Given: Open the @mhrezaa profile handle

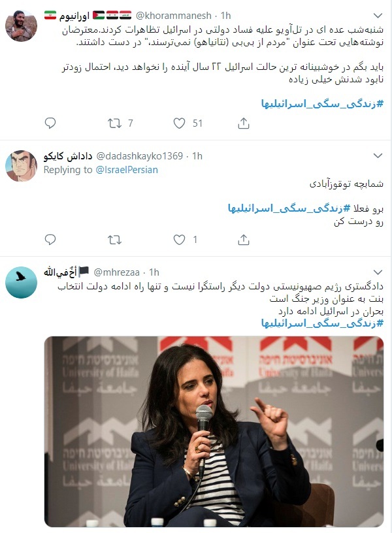Looking at the screenshot, I should 116,272.
